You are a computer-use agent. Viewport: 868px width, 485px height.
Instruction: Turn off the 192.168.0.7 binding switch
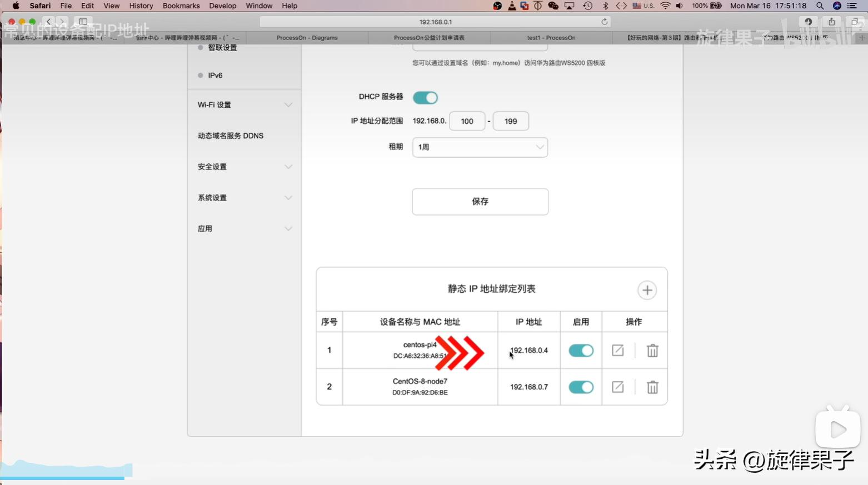click(x=581, y=387)
